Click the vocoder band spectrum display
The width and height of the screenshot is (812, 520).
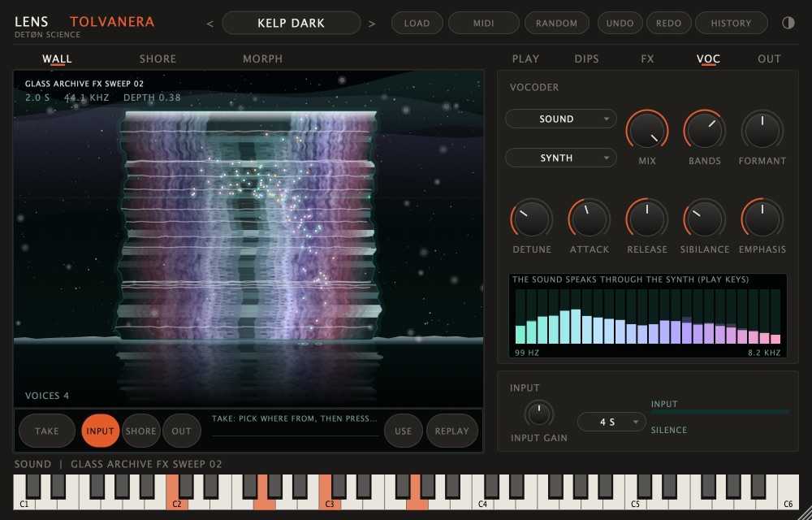(648, 315)
